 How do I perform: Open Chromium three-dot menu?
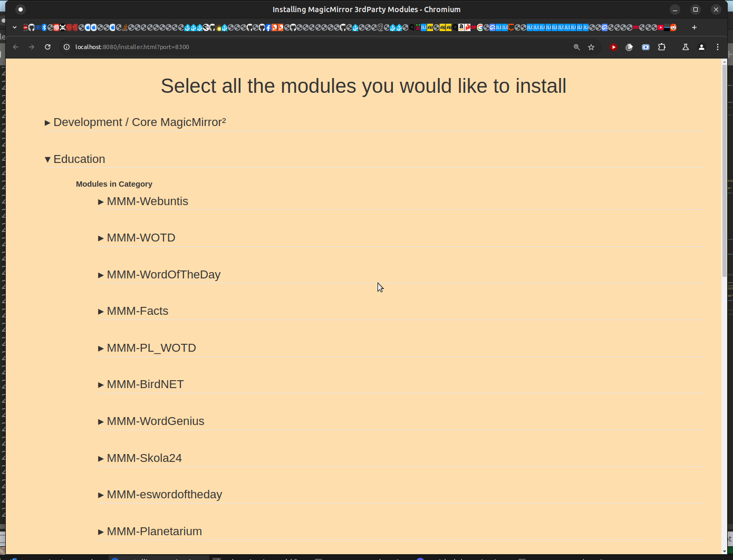(718, 47)
